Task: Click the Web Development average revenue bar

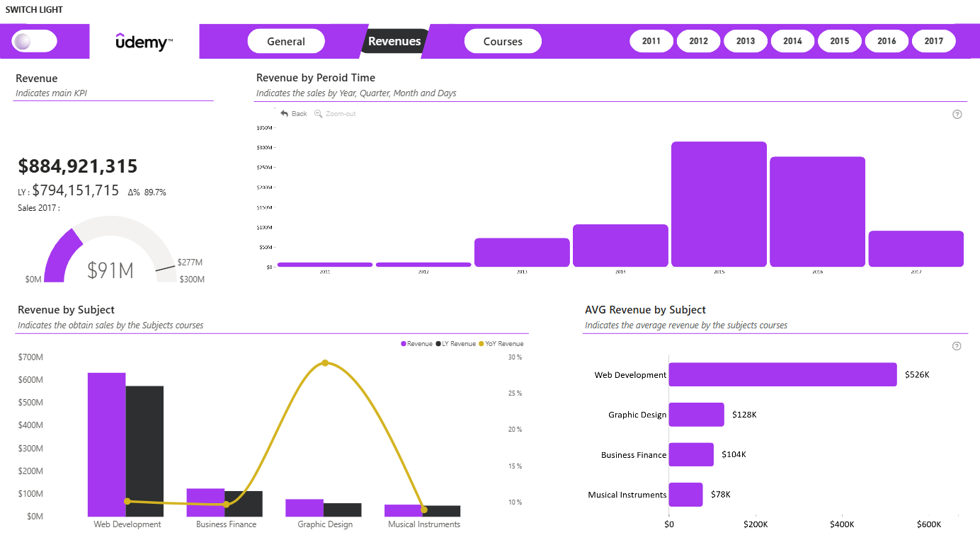Action: pos(782,374)
